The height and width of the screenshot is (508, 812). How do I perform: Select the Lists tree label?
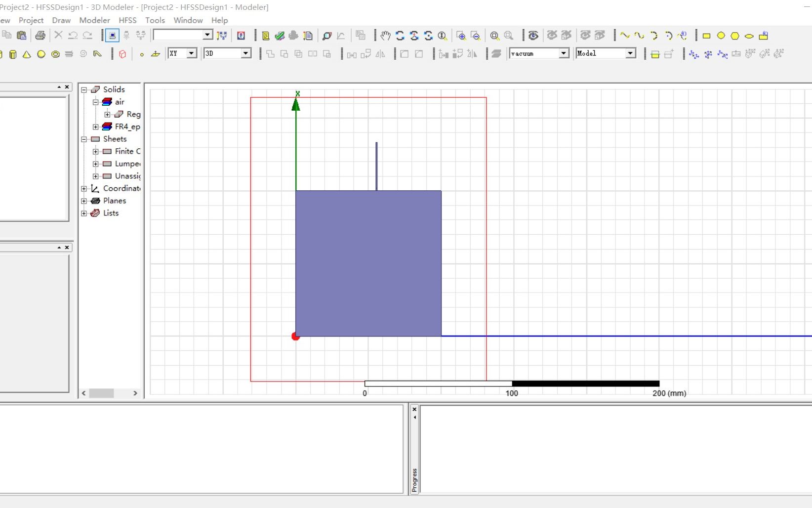(111, 213)
